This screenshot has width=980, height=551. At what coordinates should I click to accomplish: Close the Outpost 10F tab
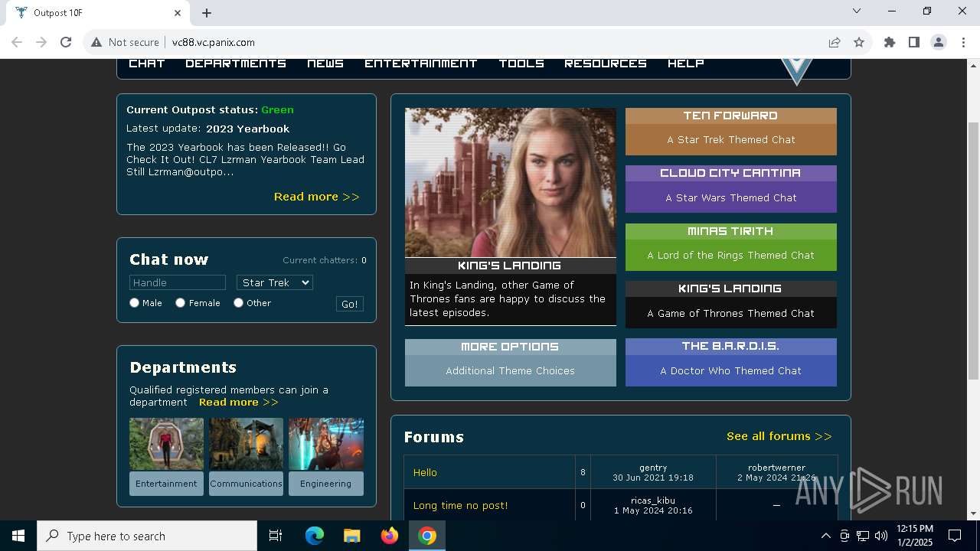pos(178,12)
